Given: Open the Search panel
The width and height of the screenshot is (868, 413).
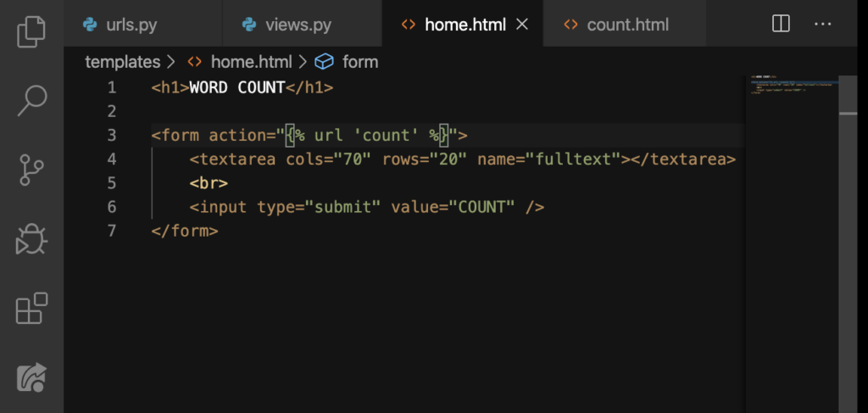Looking at the screenshot, I should (x=31, y=100).
